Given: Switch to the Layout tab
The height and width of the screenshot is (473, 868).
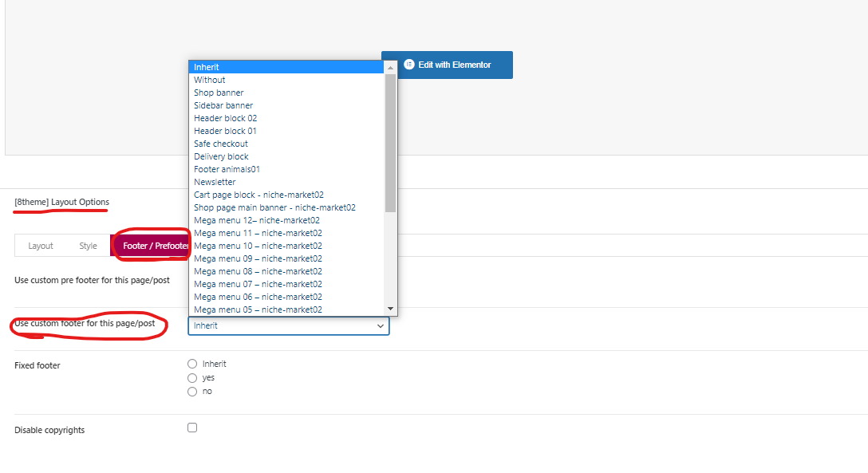Looking at the screenshot, I should 41,246.
